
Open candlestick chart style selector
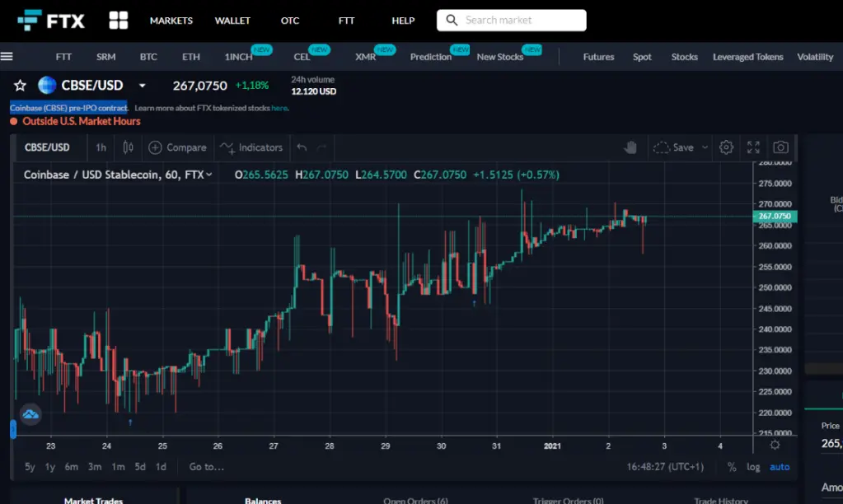click(128, 147)
